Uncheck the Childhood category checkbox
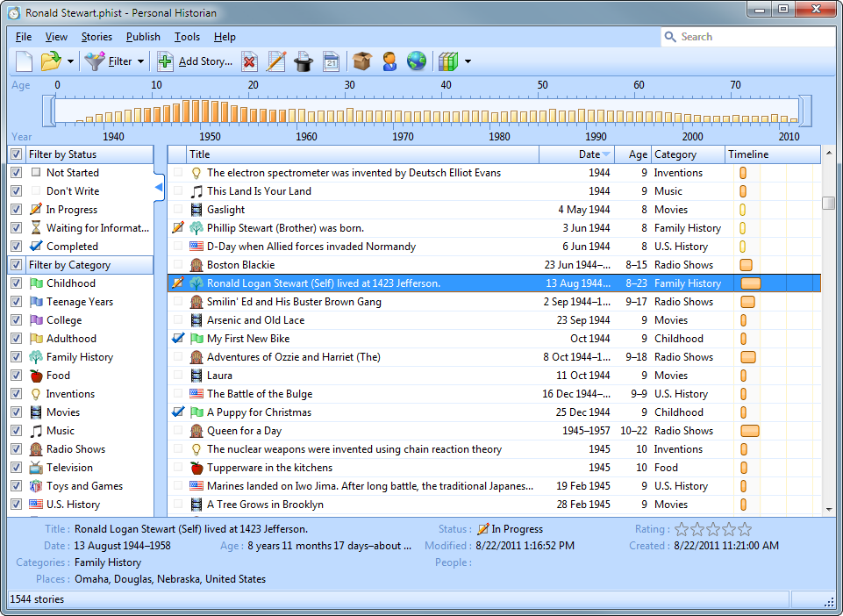 click(16, 283)
